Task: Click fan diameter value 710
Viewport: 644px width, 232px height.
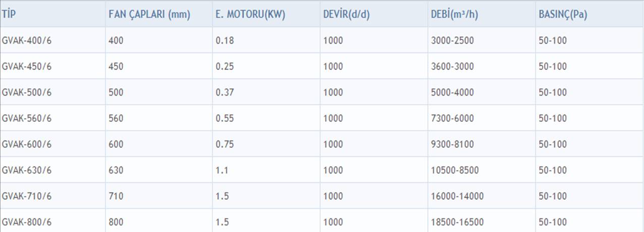Action: coord(116,196)
